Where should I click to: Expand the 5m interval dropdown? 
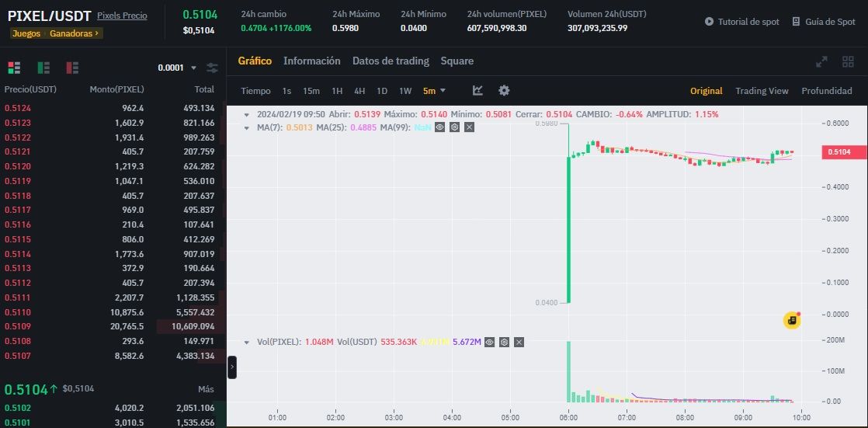(434, 91)
